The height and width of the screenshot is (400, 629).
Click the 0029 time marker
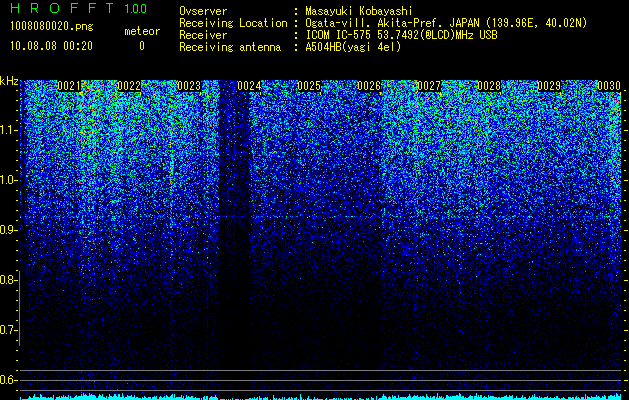click(x=549, y=86)
